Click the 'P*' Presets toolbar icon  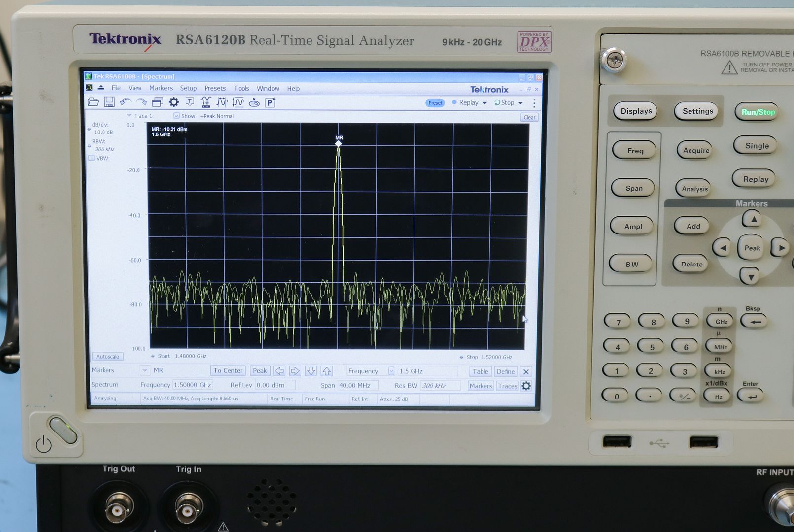point(270,102)
